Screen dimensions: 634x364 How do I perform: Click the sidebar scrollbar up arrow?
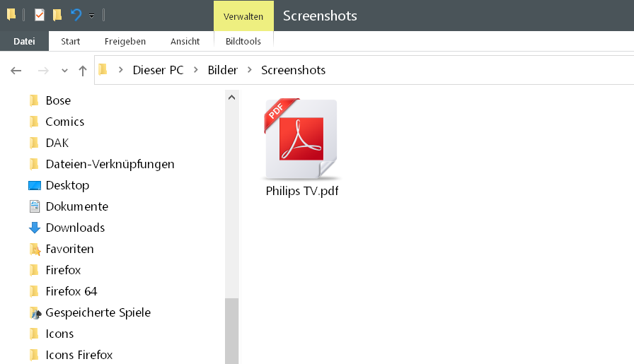tap(232, 97)
